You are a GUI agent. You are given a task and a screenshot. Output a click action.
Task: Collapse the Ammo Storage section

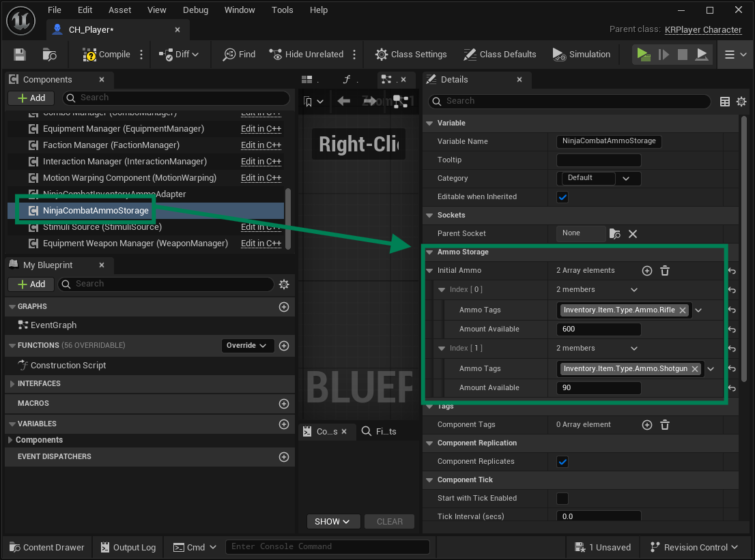click(429, 252)
